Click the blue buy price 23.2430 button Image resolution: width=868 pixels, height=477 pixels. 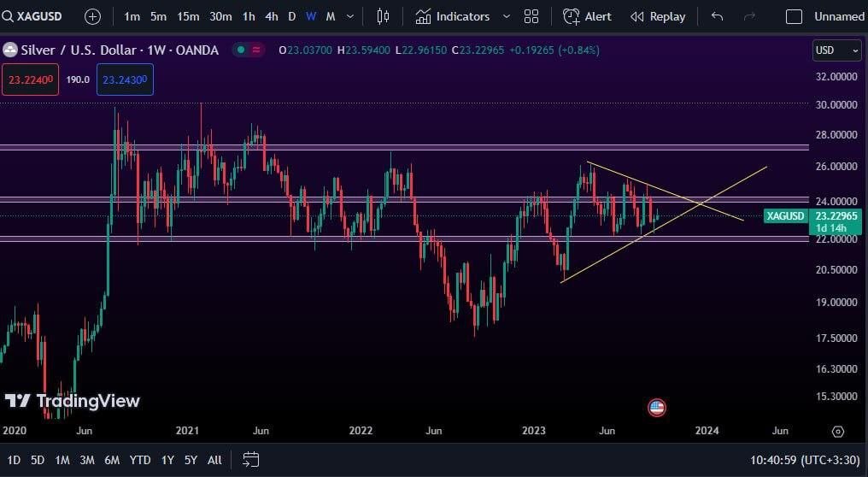125,79
